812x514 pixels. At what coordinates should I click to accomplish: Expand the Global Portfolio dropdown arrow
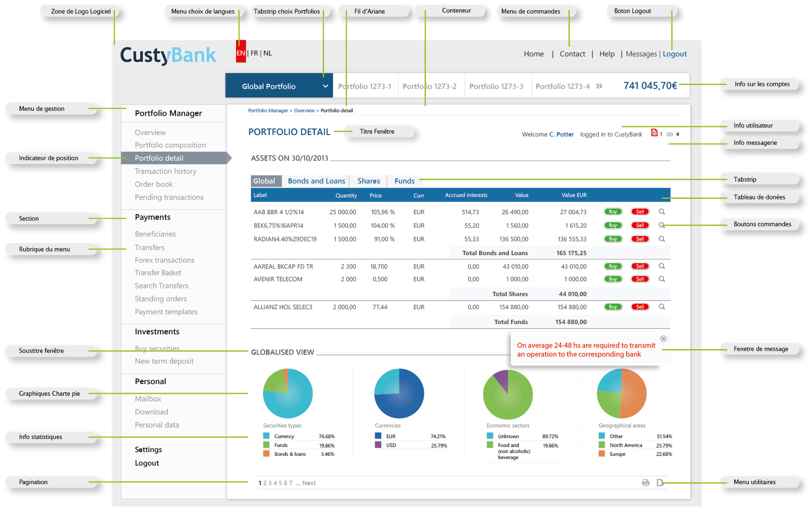tap(325, 86)
